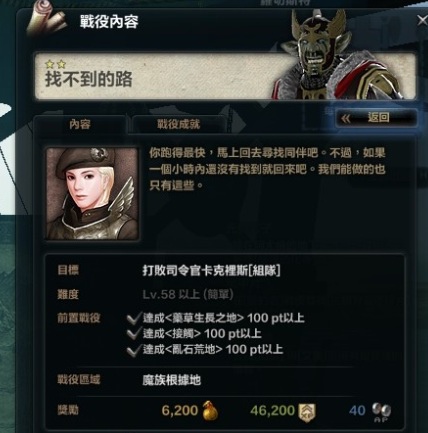Close the 戰役內容 window with X

422,21
